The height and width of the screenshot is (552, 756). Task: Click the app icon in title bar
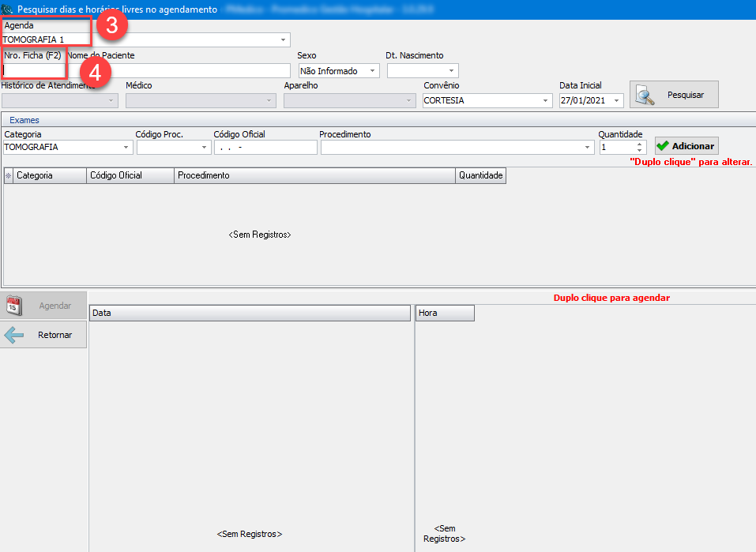click(x=7, y=9)
